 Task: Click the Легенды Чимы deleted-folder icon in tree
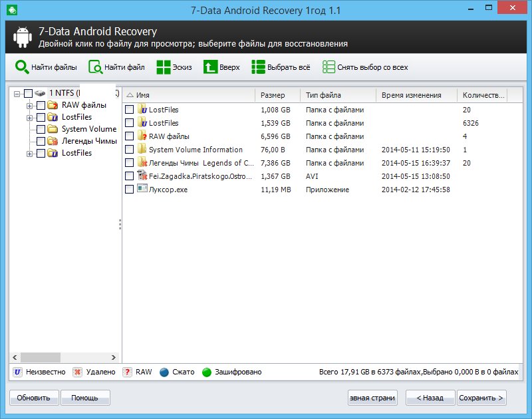[x=53, y=141]
